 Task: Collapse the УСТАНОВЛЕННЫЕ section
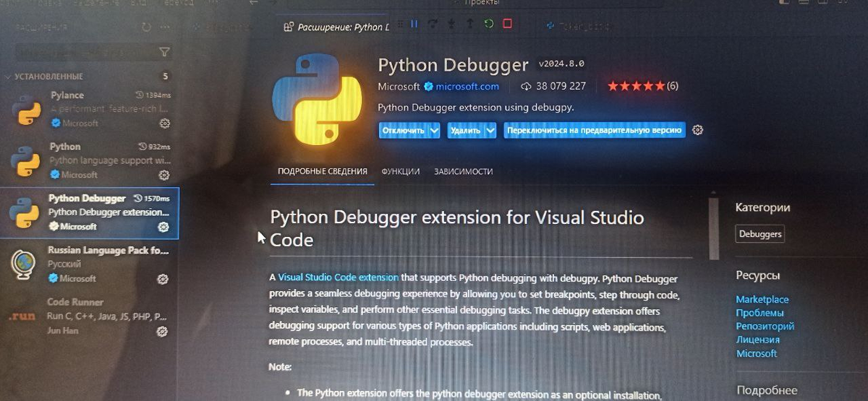click(x=47, y=77)
